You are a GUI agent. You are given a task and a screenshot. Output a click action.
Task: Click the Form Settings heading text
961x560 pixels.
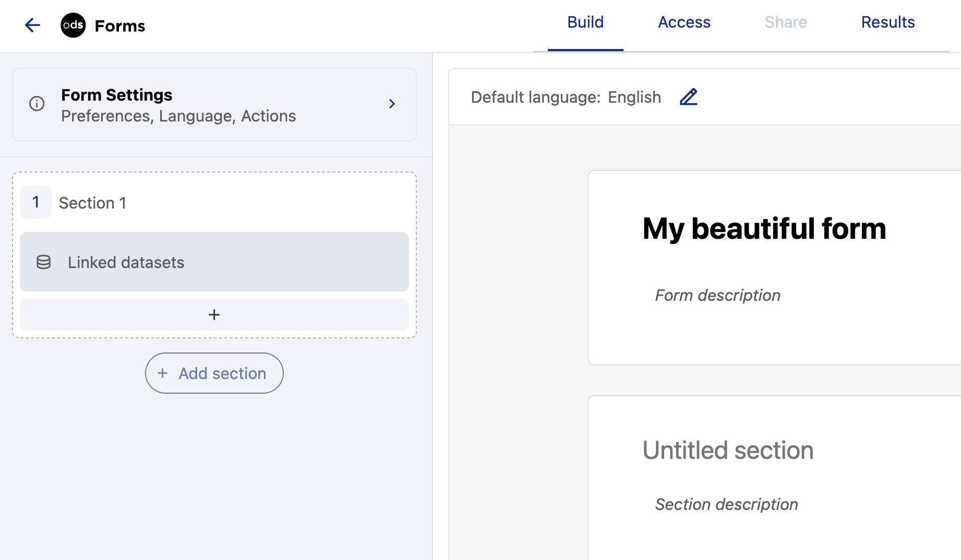coord(117,95)
